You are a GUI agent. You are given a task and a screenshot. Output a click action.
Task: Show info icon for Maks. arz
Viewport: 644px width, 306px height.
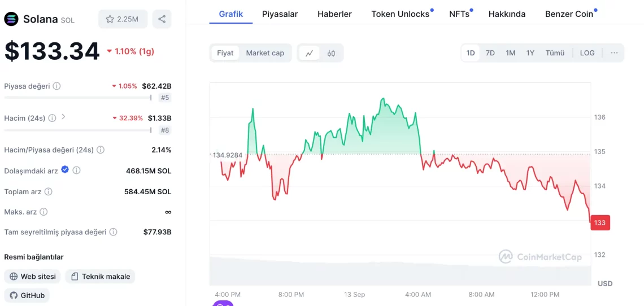[x=43, y=212]
